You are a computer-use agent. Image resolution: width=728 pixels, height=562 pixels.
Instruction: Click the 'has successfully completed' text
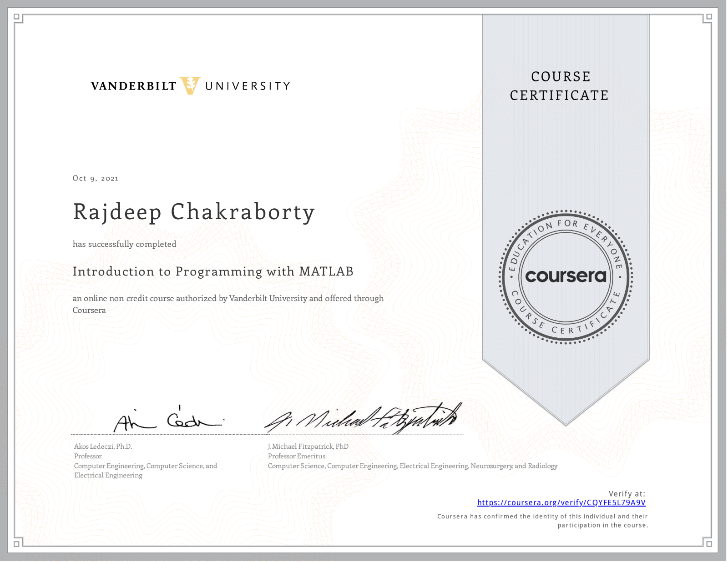tap(124, 244)
